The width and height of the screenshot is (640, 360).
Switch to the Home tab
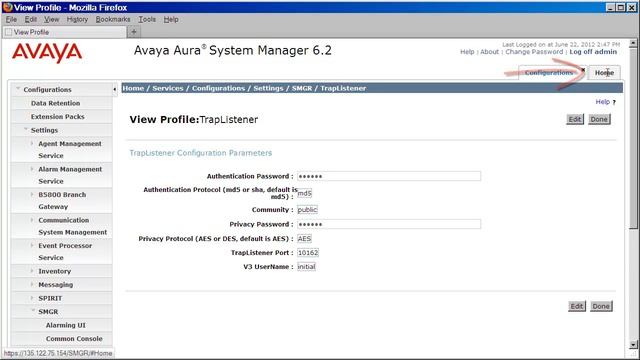tap(604, 73)
